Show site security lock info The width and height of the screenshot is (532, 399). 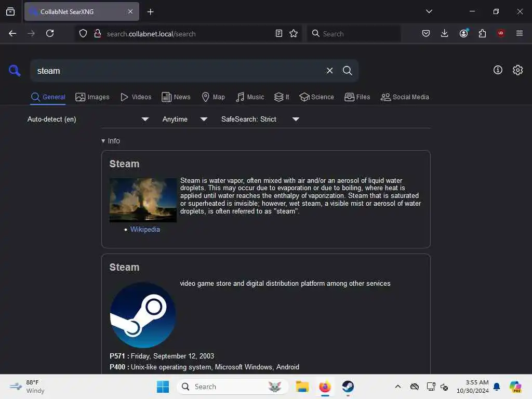coord(97,34)
